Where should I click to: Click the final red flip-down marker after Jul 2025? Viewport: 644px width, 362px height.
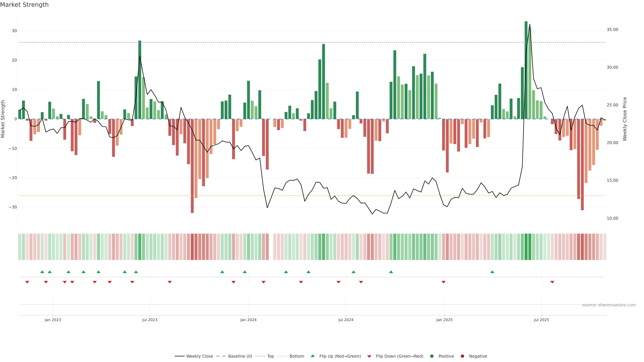point(552,282)
